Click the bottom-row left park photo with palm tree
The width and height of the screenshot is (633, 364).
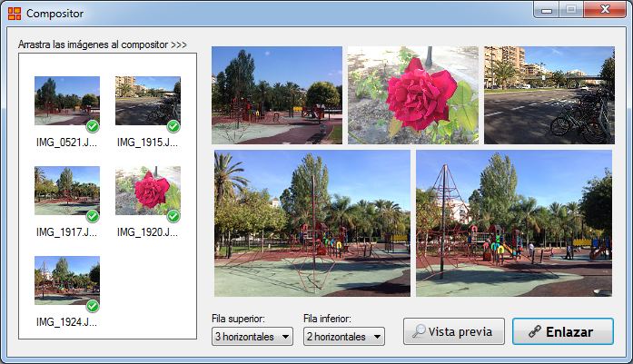click(312, 223)
